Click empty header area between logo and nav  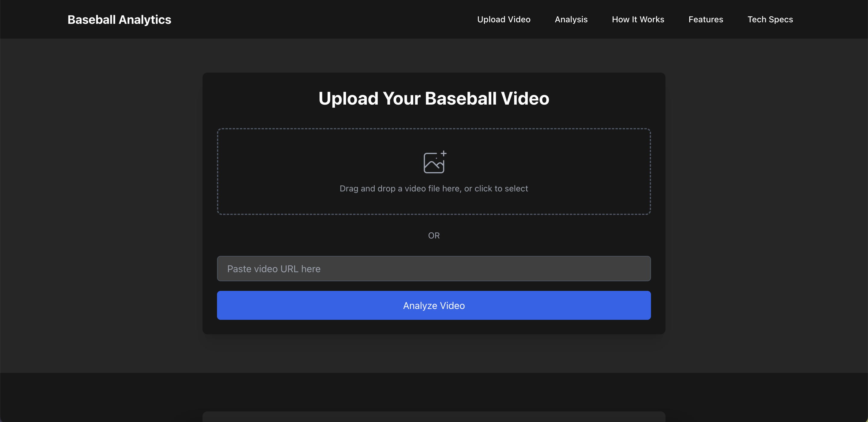(320, 20)
